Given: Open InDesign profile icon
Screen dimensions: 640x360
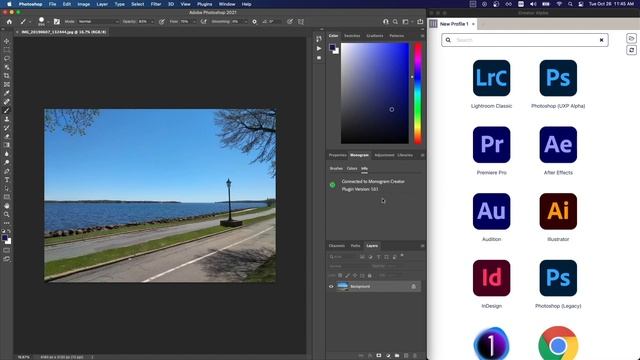Looking at the screenshot, I should [491, 278].
